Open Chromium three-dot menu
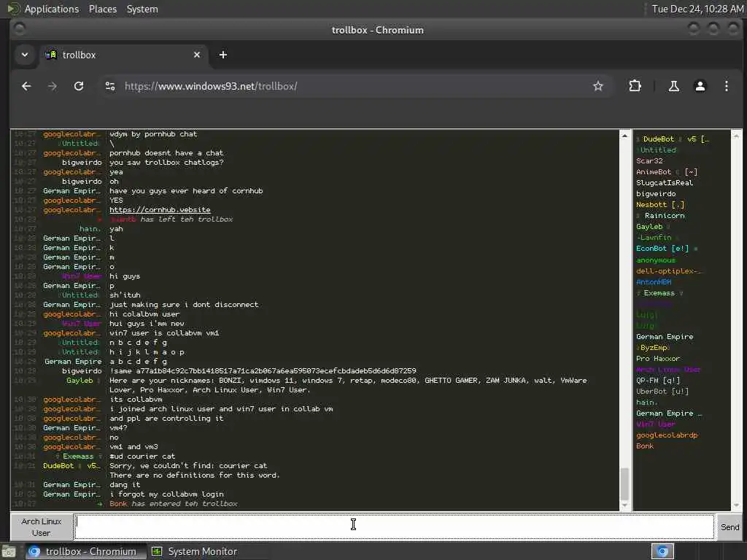This screenshot has height=560, width=747. [x=726, y=86]
